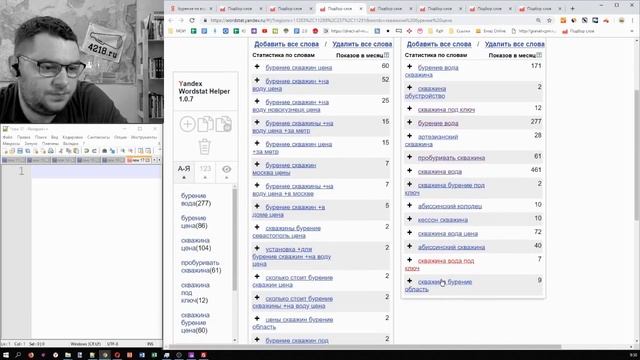Add 'кессон скважина' with its plus icon
The height and width of the screenshot is (360, 640).
point(410,219)
